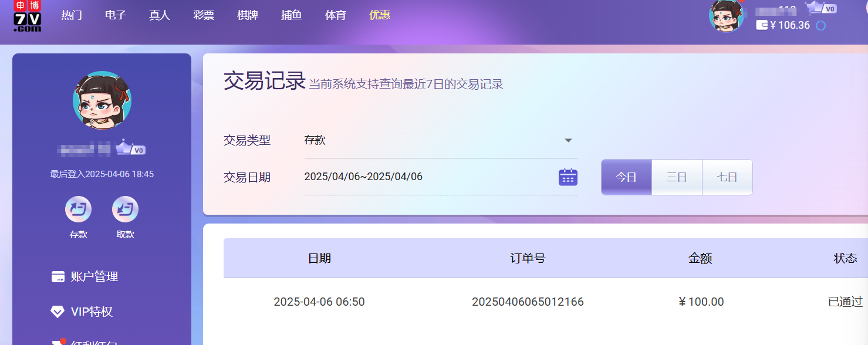
Task: Switch date range to 三日
Action: coord(677,177)
